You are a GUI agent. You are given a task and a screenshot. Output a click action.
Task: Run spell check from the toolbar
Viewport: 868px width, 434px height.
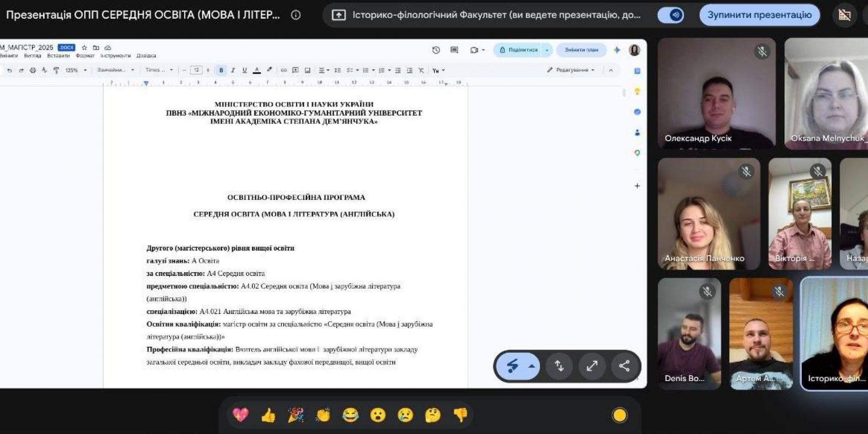point(44,70)
